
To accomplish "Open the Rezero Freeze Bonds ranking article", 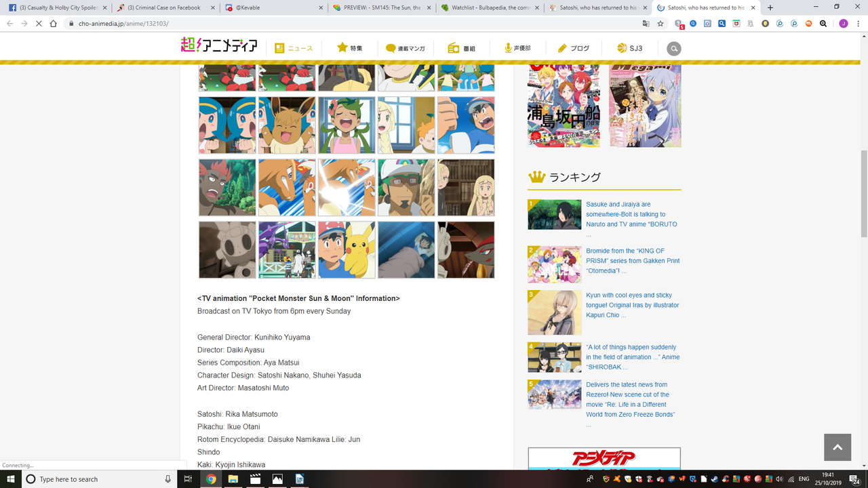I will [631, 404].
